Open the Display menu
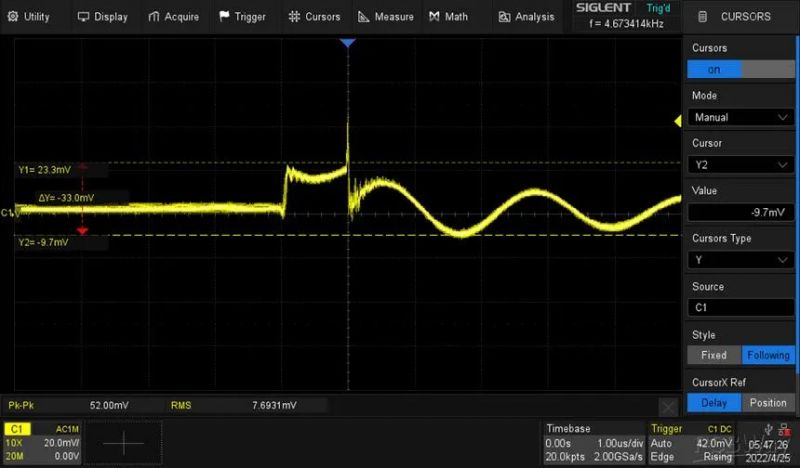 click(103, 16)
